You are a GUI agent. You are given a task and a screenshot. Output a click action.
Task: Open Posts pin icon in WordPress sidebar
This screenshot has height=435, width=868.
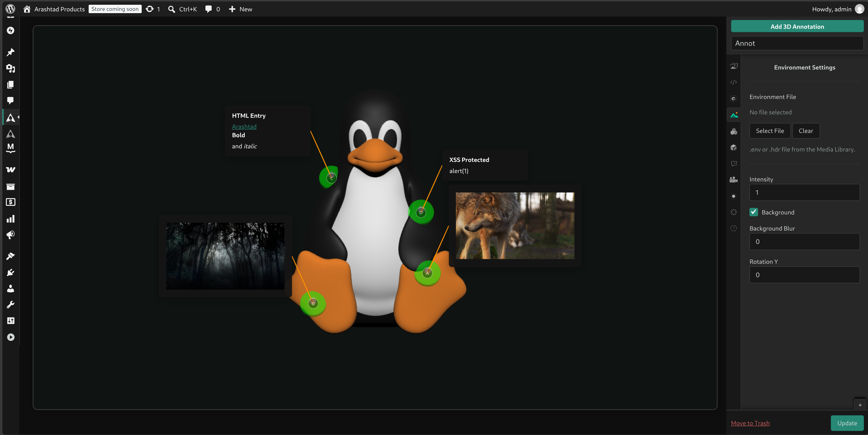pos(10,52)
